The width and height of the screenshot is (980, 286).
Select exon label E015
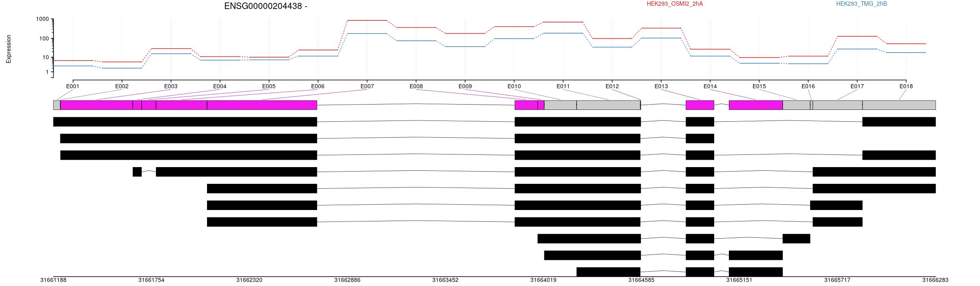[x=759, y=86]
